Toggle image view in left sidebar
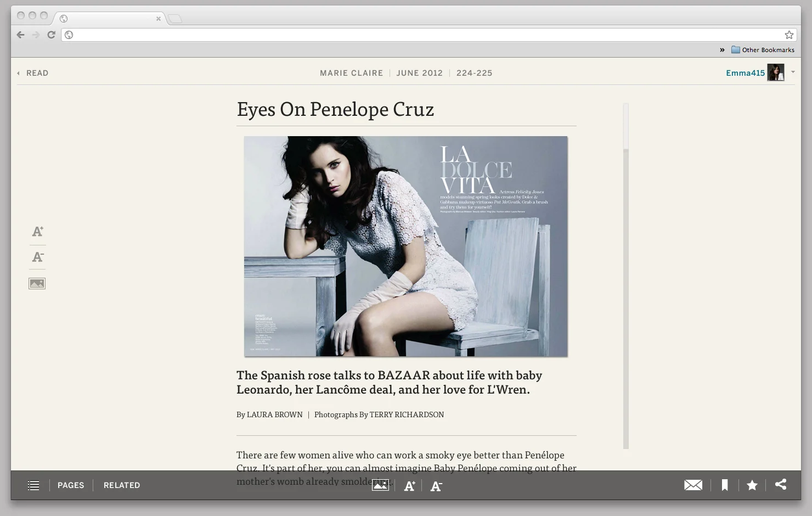 coord(37,283)
